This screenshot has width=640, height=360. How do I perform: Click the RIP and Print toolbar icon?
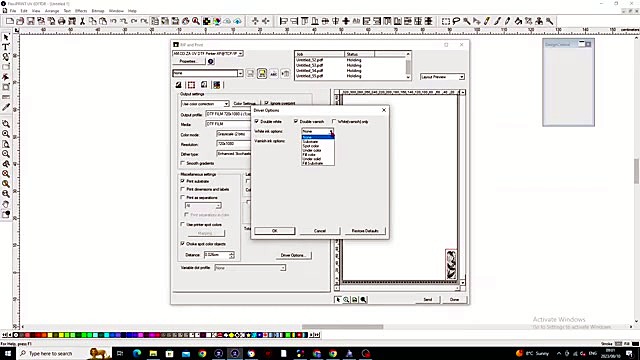[x=72, y=21]
